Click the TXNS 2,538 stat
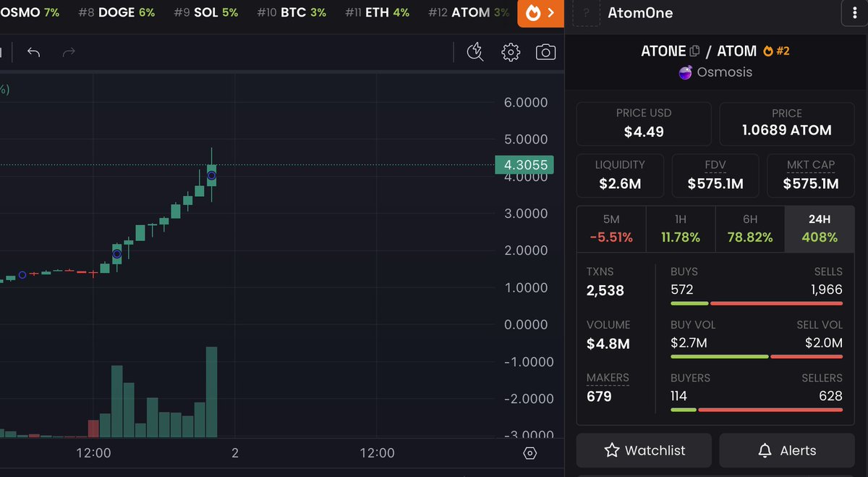 pos(605,282)
